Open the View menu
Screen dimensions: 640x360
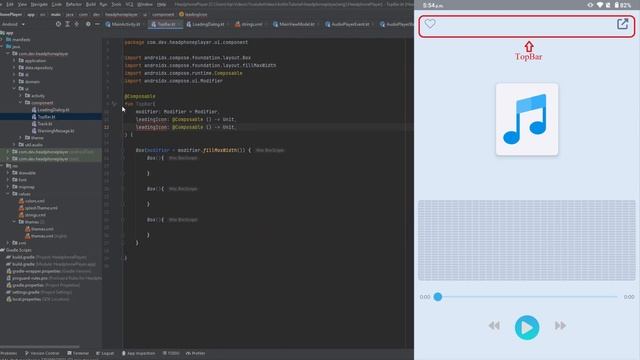[x=22, y=4]
